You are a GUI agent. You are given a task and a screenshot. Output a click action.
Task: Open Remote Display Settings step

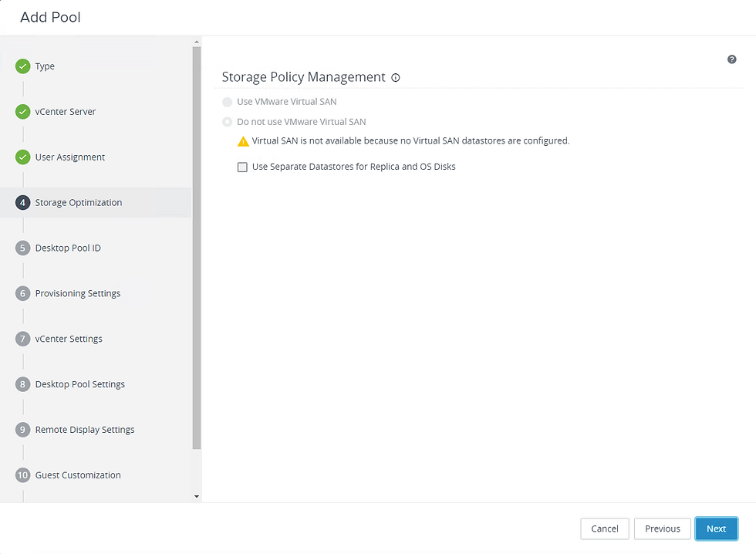85,430
